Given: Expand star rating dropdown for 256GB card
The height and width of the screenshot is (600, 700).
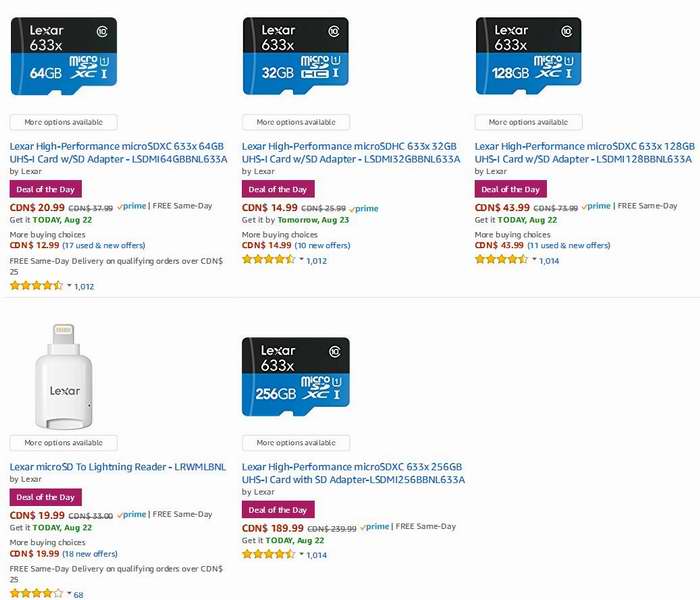Looking at the screenshot, I should 302,554.
